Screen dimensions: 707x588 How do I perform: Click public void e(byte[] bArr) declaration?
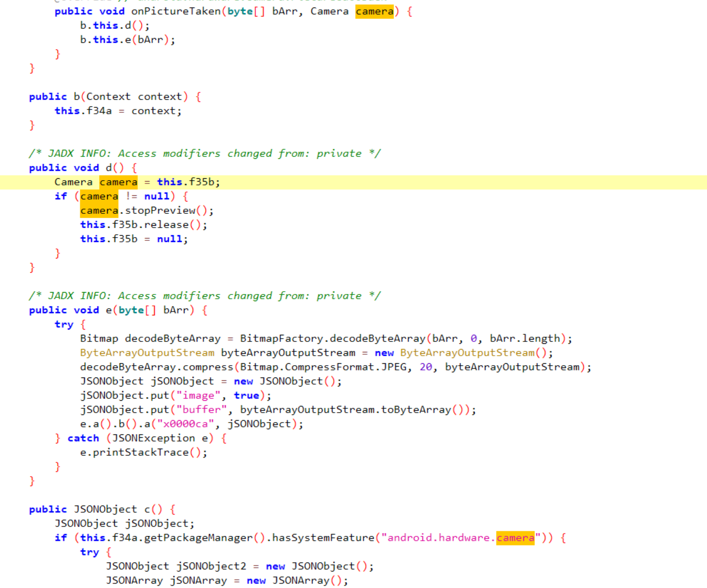pyautogui.click(x=118, y=310)
